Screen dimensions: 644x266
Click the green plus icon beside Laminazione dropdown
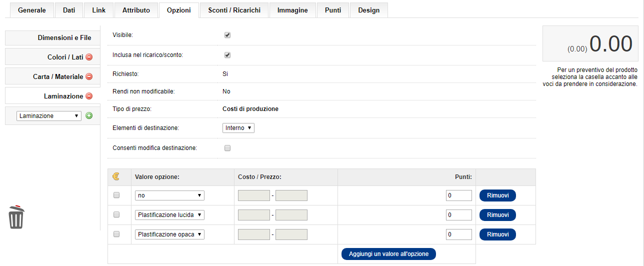[89, 115]
